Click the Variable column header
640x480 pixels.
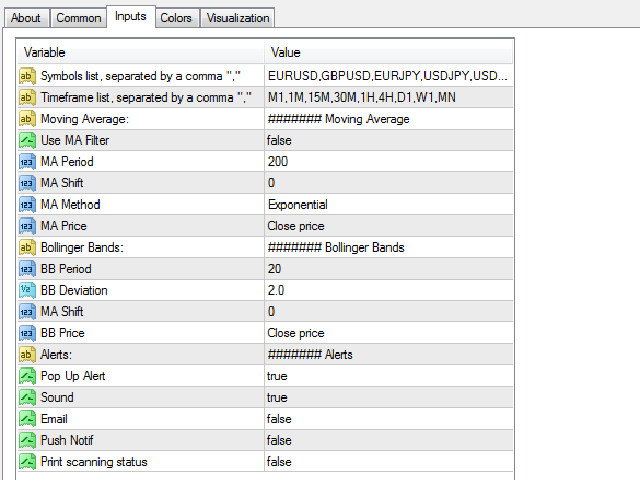[x=141, y=52]
